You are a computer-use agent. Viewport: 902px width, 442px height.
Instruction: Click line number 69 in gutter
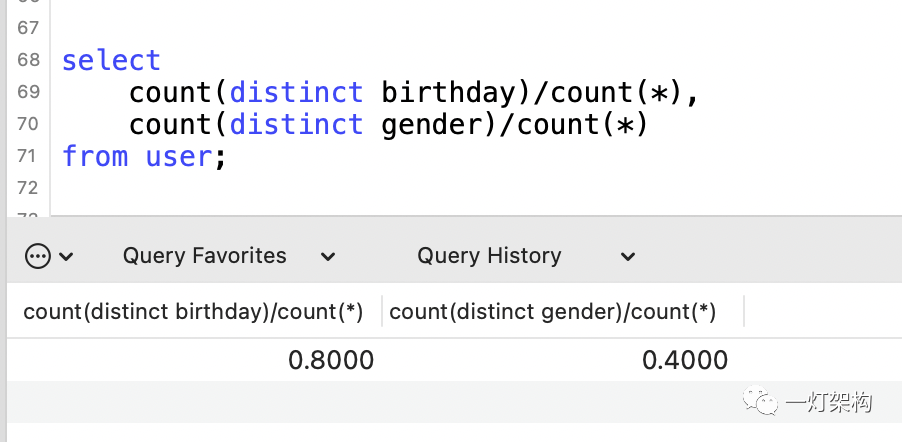(x=28, y=92)
